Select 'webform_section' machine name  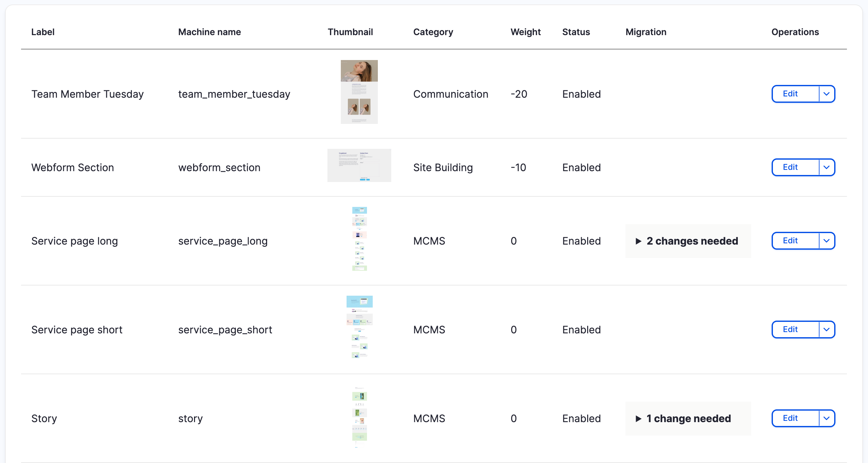[x=219, y=168]
